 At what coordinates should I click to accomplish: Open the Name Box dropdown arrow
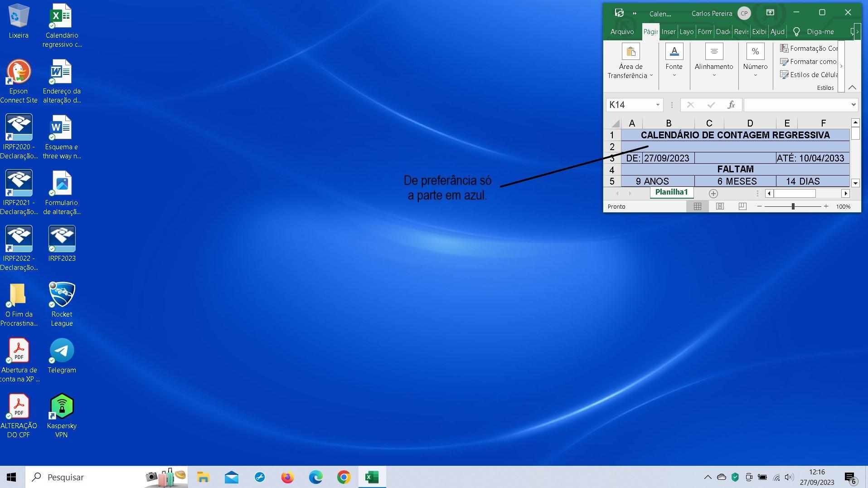pyautogui.click(x=658, y=105)
